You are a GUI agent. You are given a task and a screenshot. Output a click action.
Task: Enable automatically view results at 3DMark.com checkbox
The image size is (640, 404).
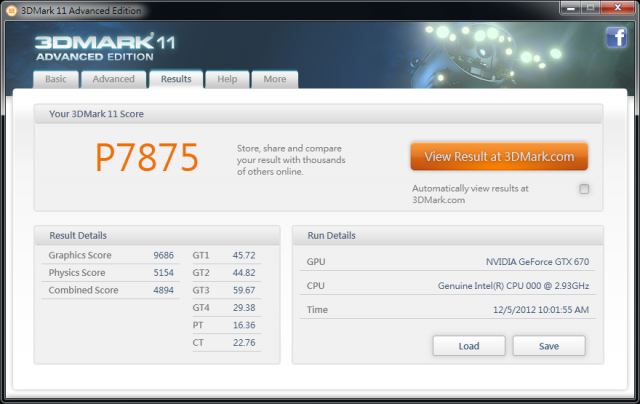[584, 189]
